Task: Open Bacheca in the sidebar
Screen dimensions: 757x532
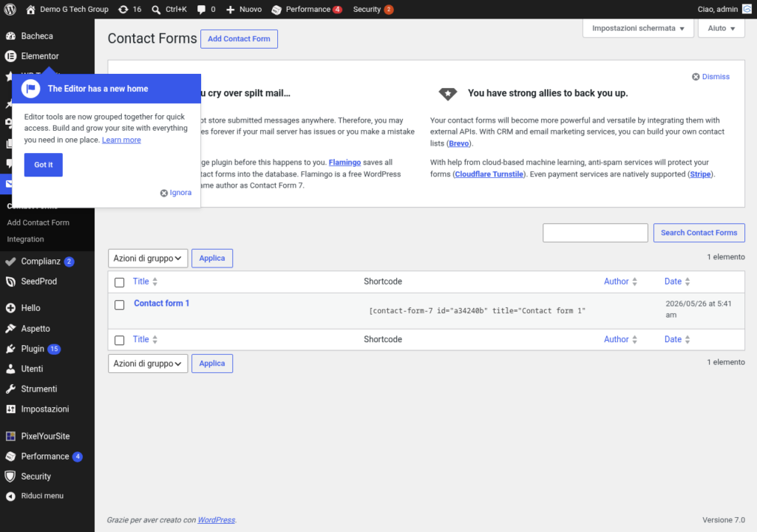Action: coord(37,36)
